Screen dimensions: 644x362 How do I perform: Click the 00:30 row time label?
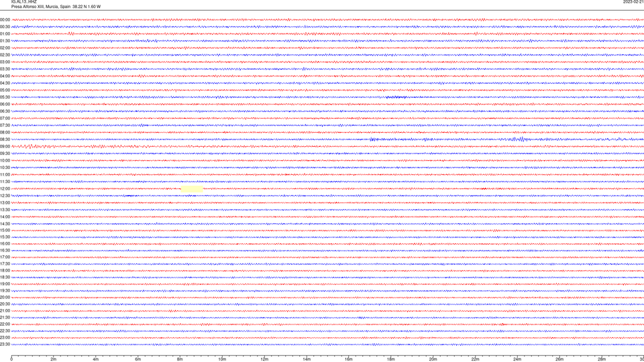click(5, 27)
